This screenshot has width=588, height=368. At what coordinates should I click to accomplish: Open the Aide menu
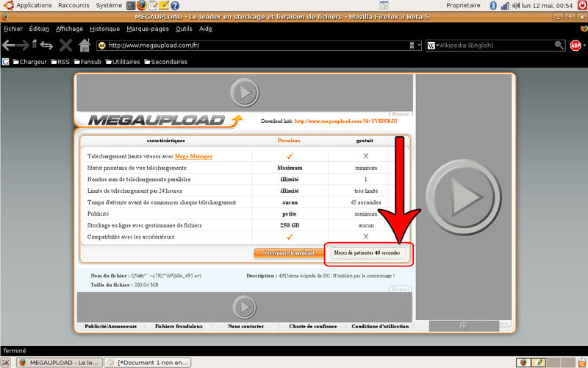click(206, 29)
